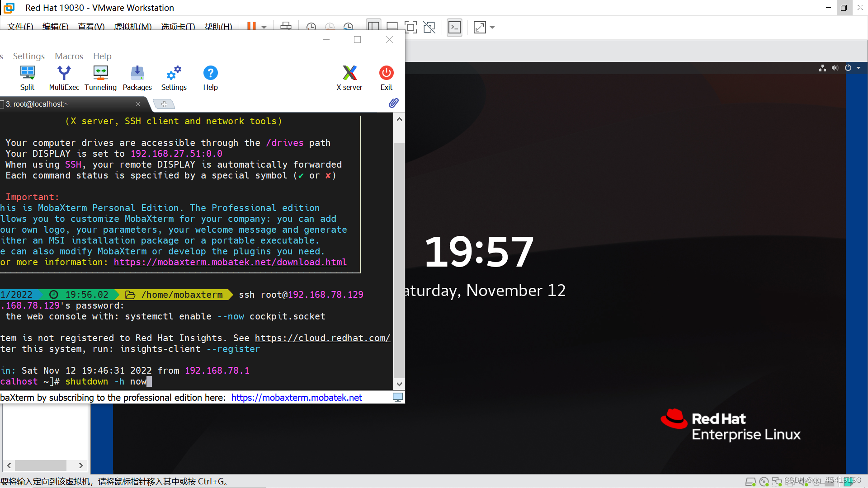Expand the pause button dropdown arrow
The width and height of the screenshot is (868, 488).
tap(264, 28)
